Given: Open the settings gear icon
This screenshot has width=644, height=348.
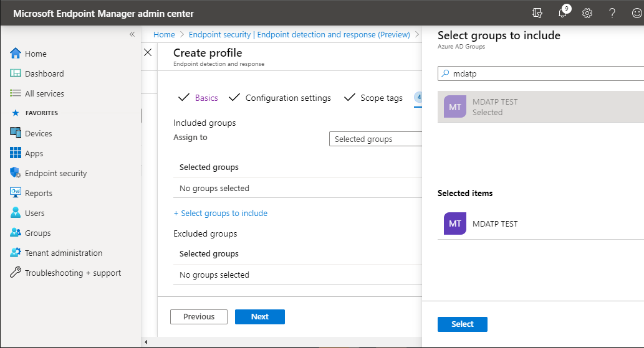Looking at the screenshot, I should [587, 13].
